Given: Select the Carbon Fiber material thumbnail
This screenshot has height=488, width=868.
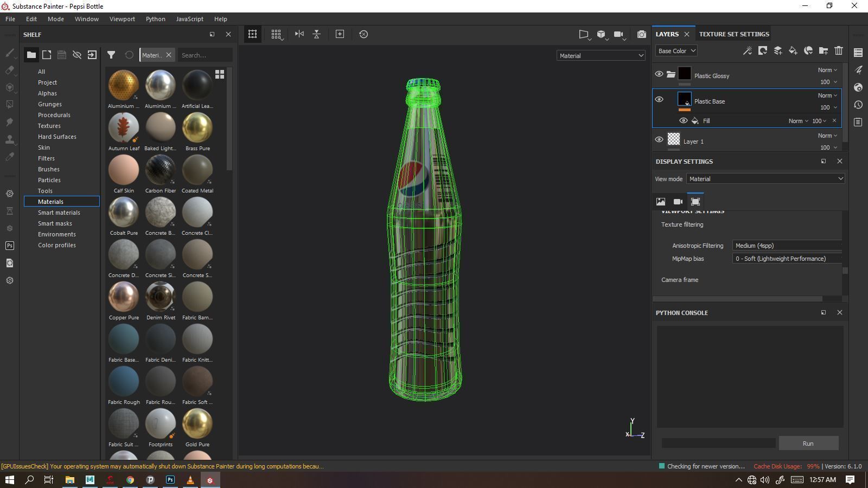Looking at the screenshot, I should (161, 170).
